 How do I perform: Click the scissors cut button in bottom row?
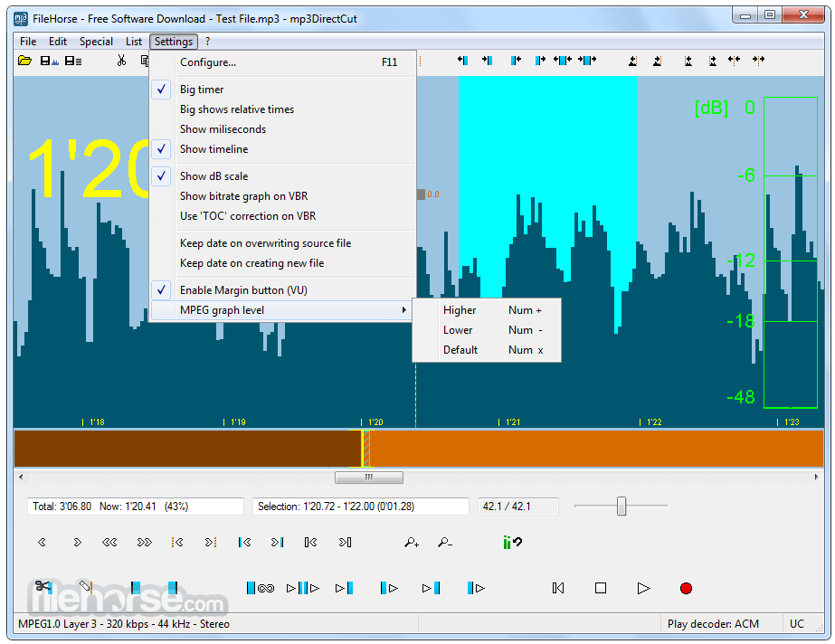point(43,587)
